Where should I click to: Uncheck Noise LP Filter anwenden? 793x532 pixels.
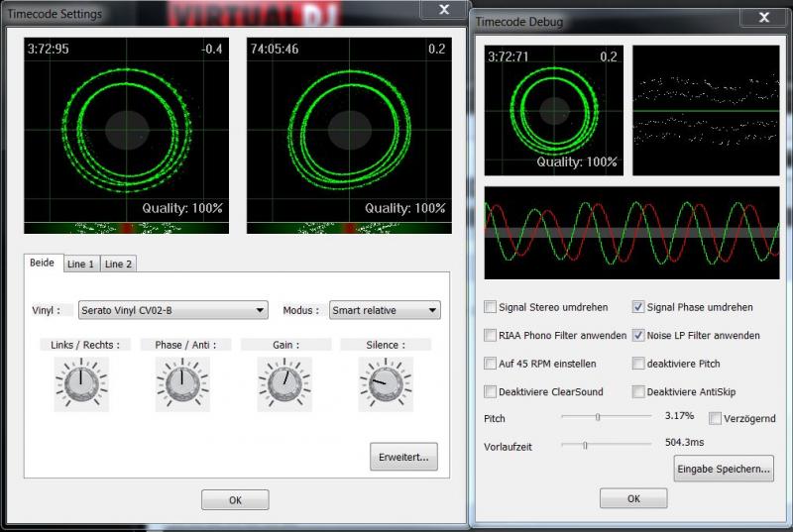click(638, 335)
